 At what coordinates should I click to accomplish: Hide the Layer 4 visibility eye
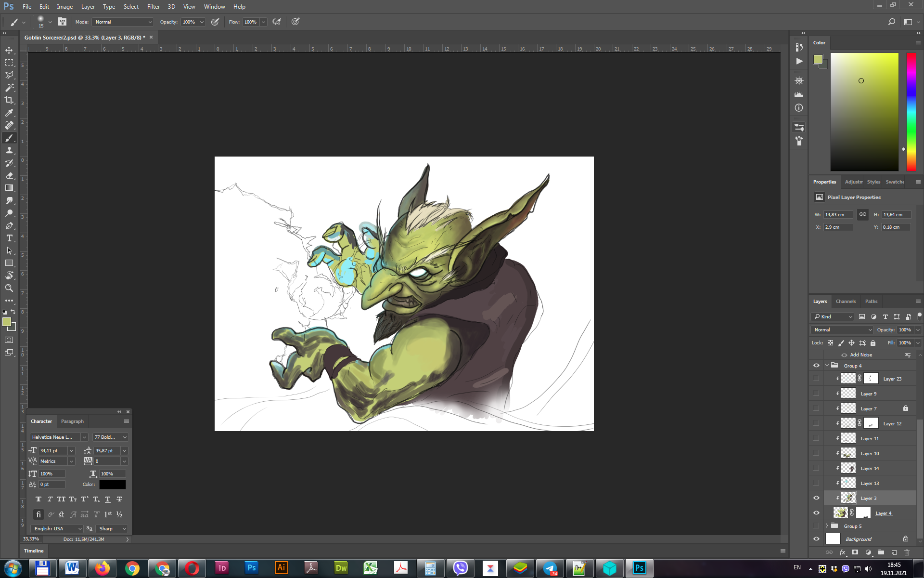pos(816,513)
